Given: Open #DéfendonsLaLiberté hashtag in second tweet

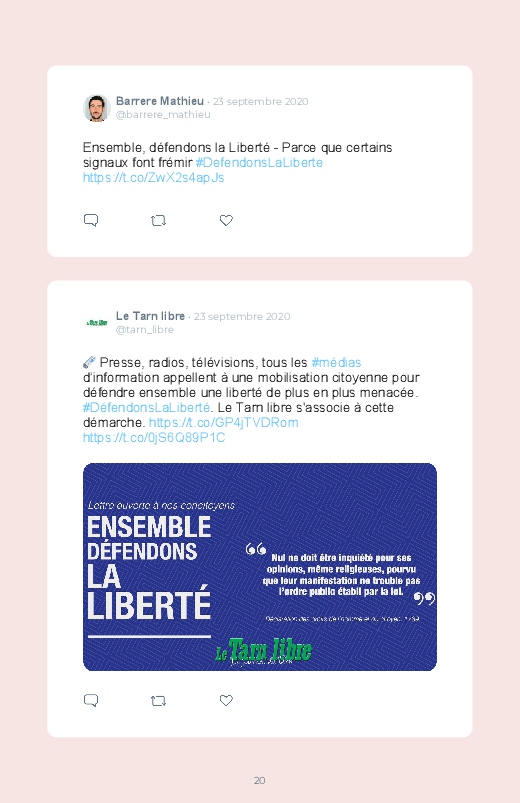Looking at the screenshot, I should [147, 408].
